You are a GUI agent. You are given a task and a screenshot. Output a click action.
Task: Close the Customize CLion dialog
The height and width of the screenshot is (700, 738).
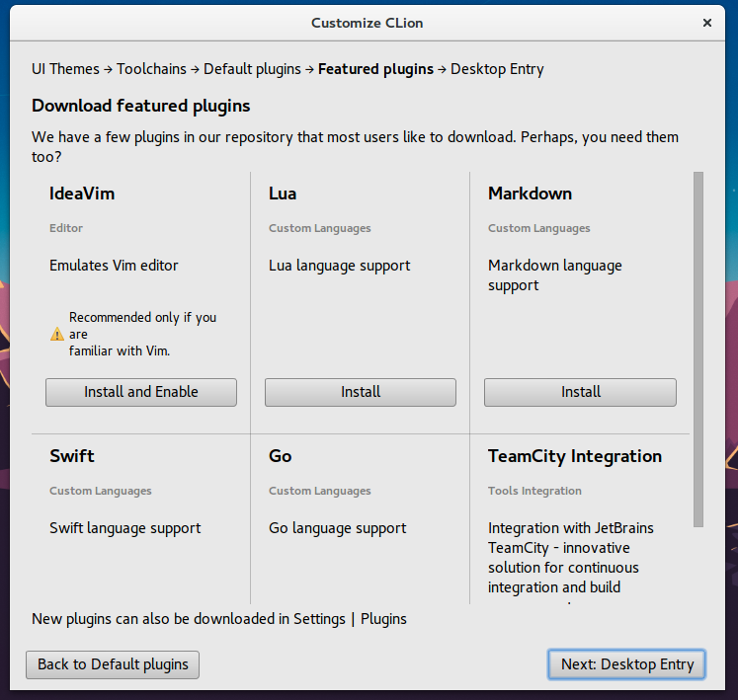click(x=707, y=23)
